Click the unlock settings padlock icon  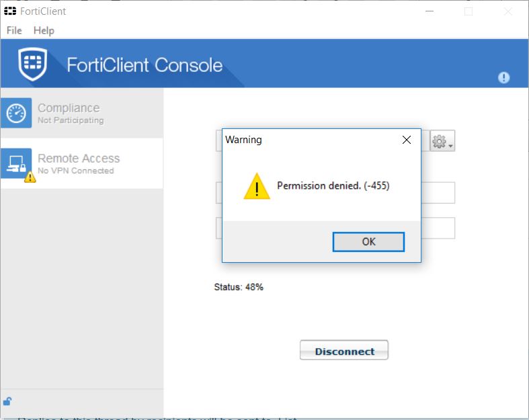(7, 402)
